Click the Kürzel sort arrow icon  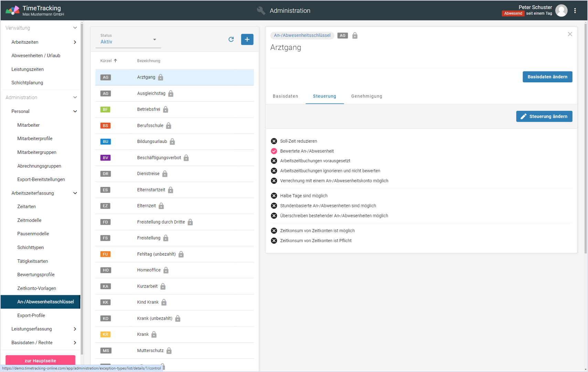tap(116, 61)
